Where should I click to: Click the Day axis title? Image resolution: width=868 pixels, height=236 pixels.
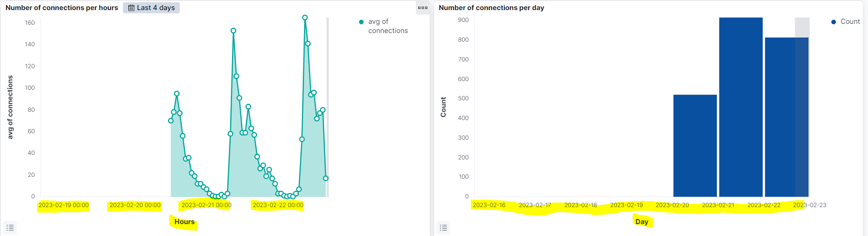tap(641, 222)
